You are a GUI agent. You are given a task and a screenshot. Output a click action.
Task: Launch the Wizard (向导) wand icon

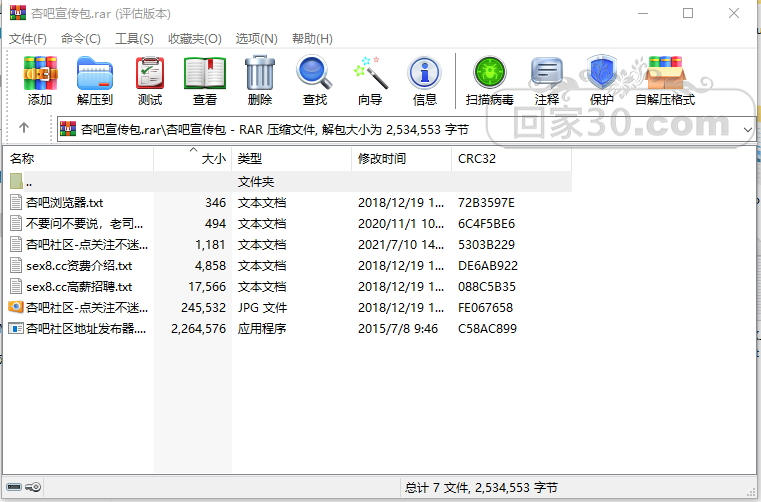tap(370, 74)
